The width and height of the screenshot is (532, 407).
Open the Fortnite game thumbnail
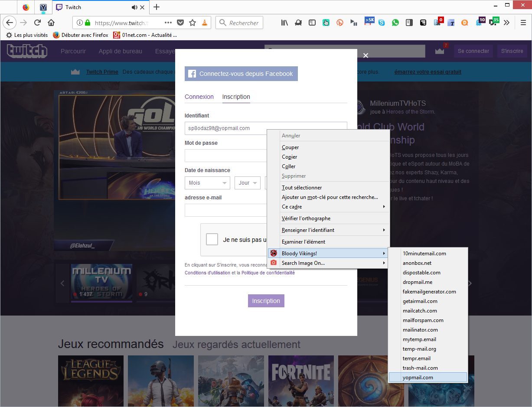coord(301,381)
